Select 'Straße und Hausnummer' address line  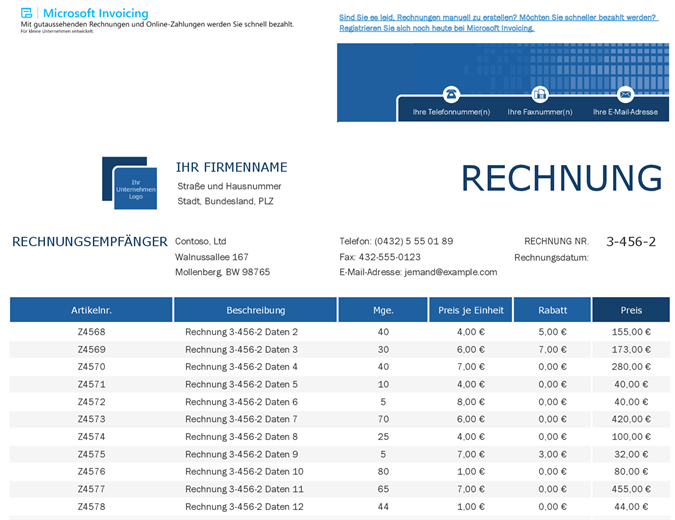(229, 186)
